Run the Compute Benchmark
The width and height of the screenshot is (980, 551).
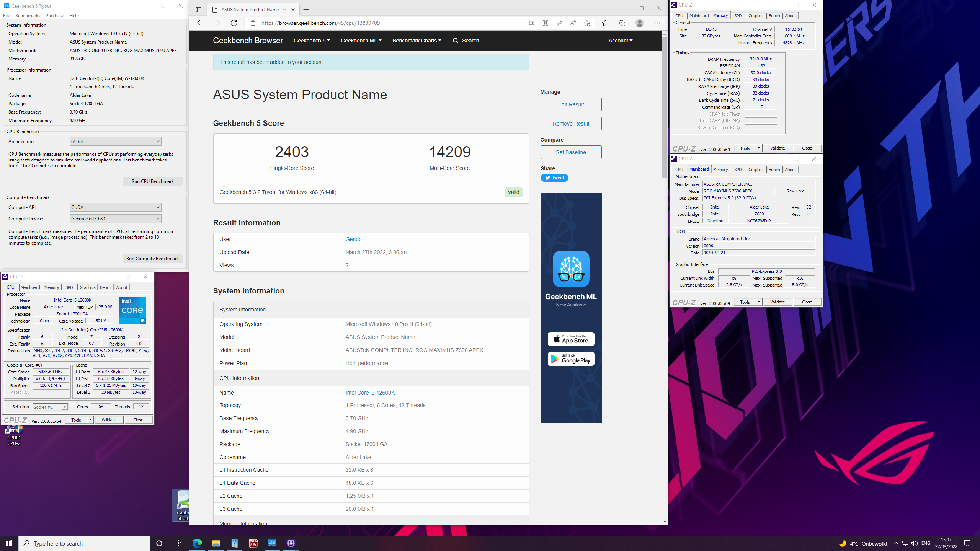click(152, 259)
